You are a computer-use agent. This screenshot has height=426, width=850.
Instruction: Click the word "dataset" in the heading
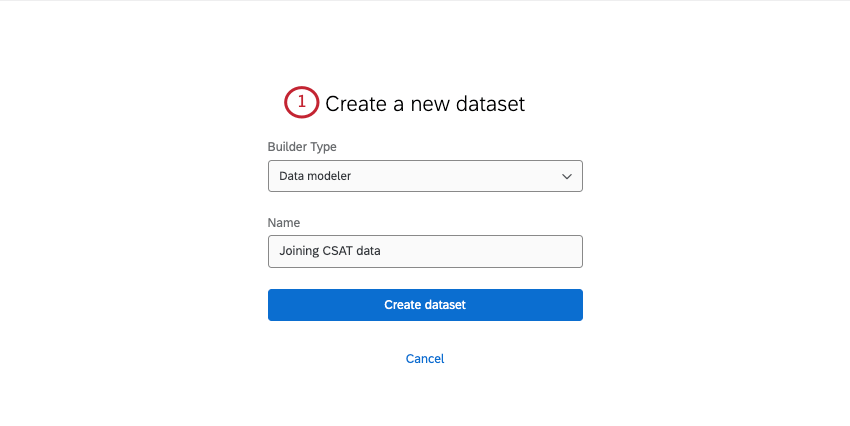pos(490,104)
